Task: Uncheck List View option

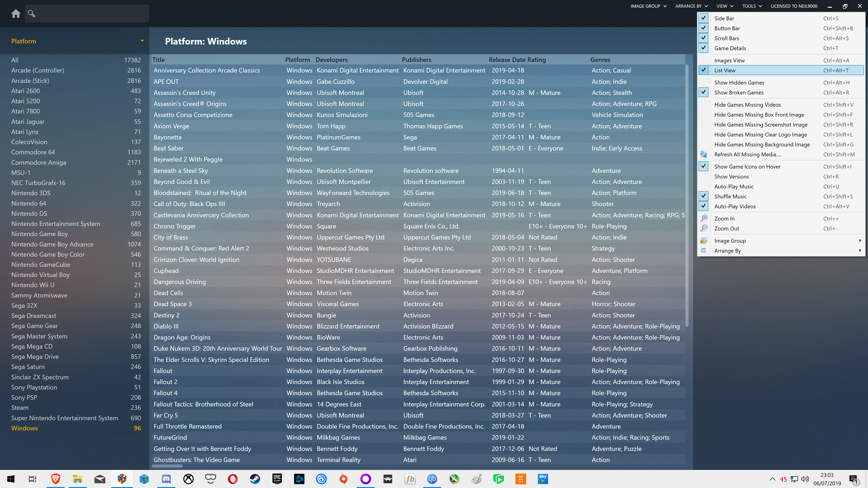Action: (x=781, y=70)
